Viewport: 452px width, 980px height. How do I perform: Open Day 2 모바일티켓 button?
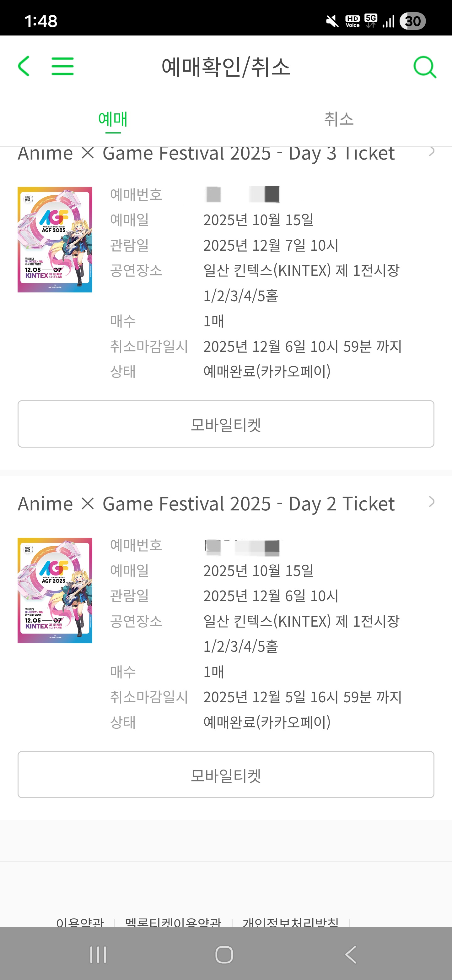(226, 774)
